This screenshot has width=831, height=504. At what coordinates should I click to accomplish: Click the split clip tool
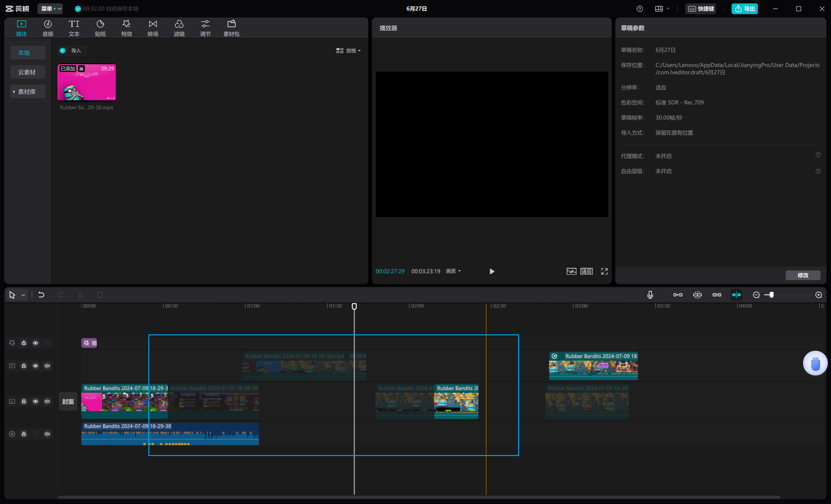[x=80, y=295]
